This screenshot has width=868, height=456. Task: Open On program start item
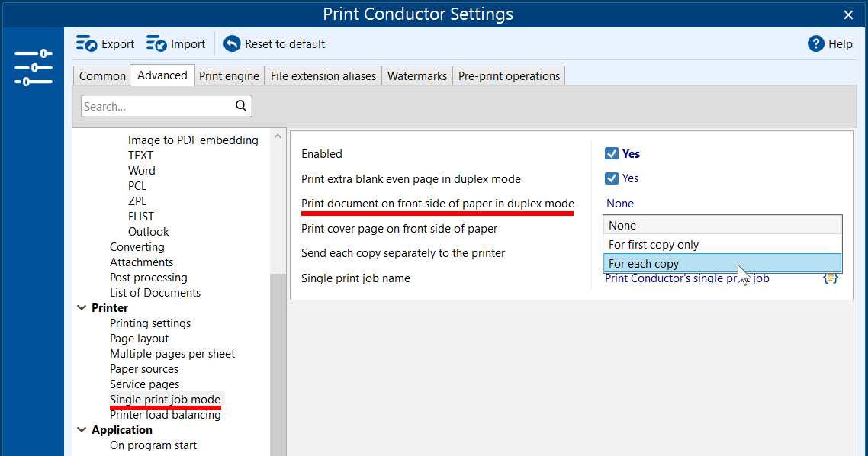click(x=153, y=445)
